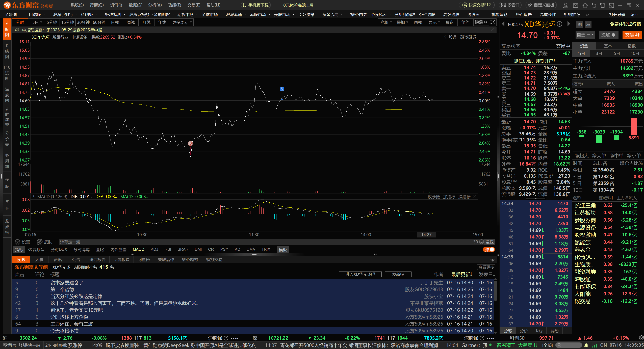Click the buy marker B on chart

click(x=191, y=144)
